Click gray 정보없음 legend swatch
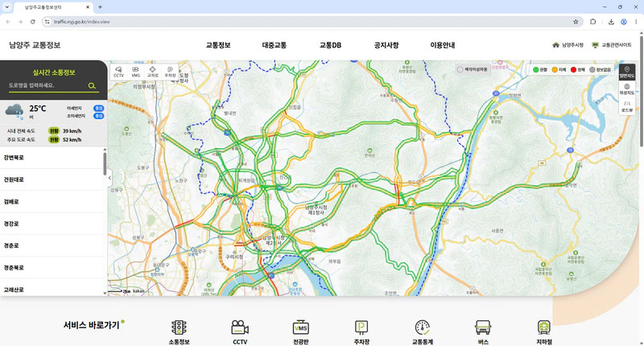The height and width of the screenshot is (346, 644). 592,70
